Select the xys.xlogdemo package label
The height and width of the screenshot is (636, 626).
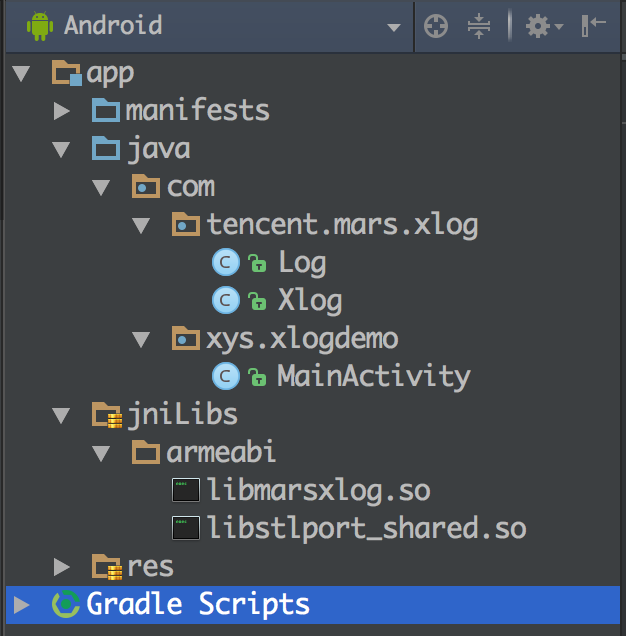point(302,339)
